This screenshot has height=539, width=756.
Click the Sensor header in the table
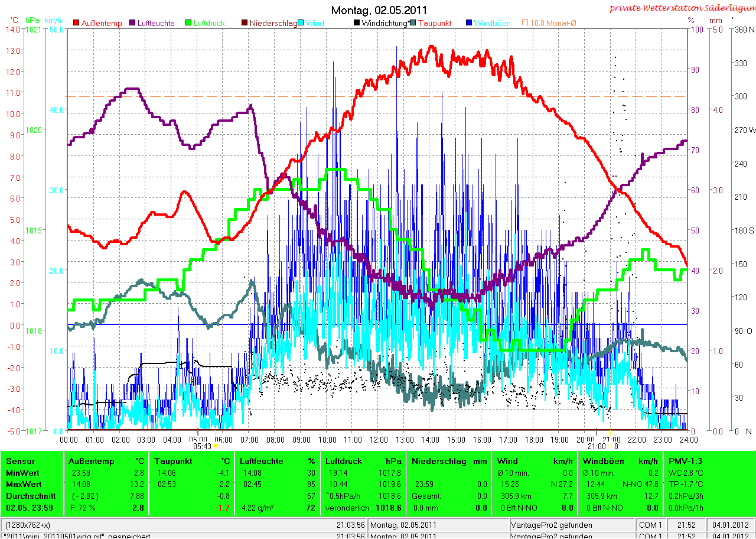[21, 461]
